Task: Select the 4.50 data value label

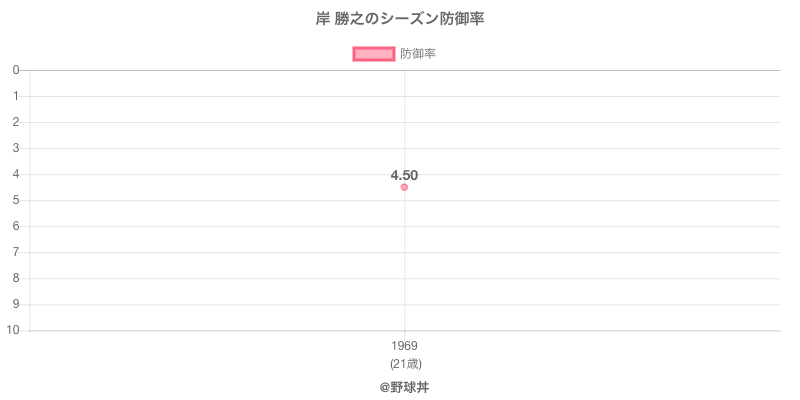Action: (404, 175)
